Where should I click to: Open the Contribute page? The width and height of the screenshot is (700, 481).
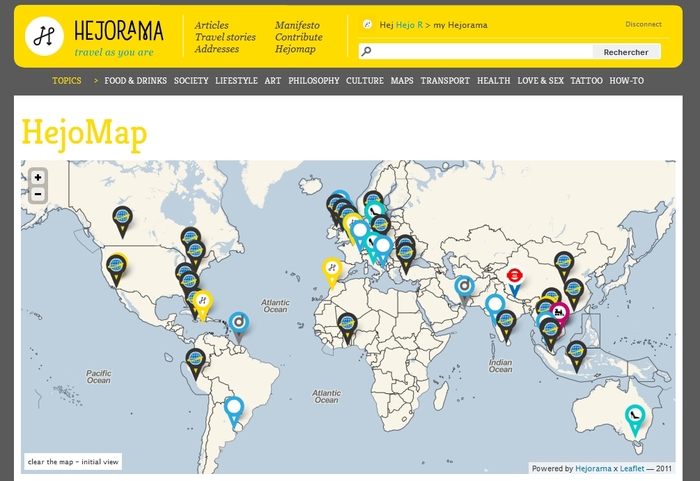[x=299, y=37]
